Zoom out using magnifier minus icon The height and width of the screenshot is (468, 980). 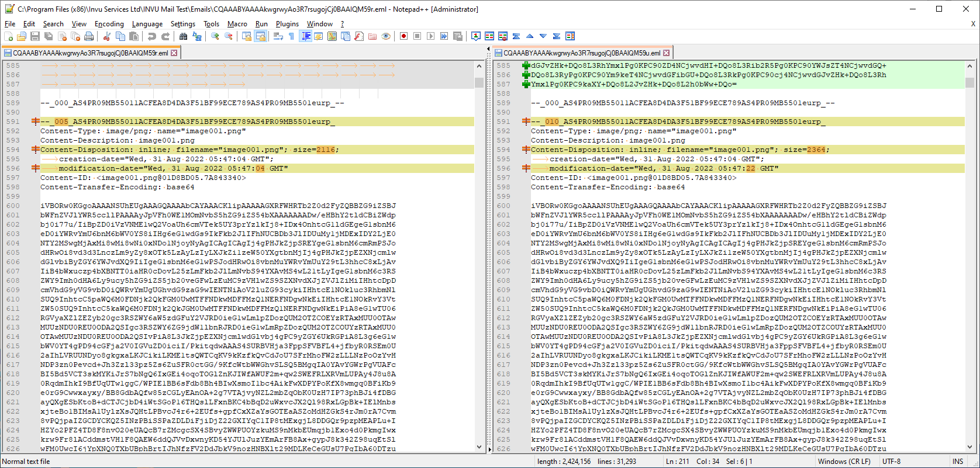click(229, 36)
